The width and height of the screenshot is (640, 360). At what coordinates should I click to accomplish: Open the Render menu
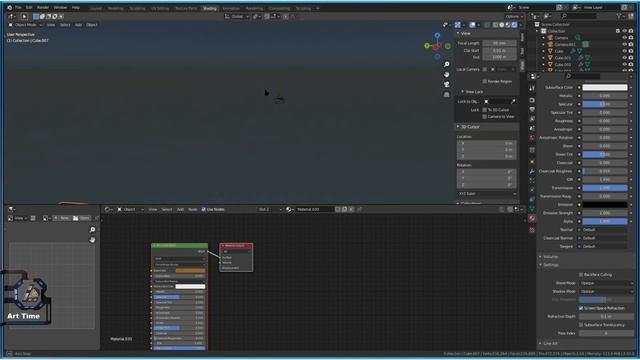click(x=43, y=7)
